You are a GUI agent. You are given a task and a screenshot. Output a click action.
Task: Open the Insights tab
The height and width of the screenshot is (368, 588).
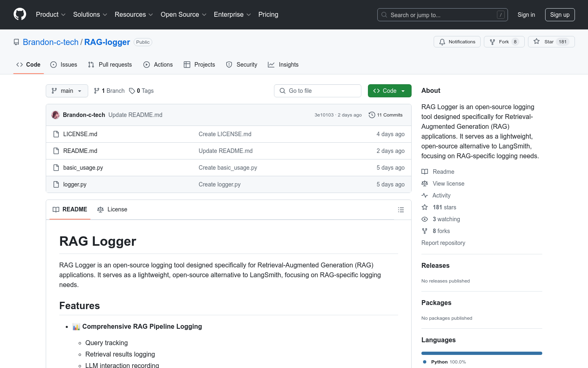pyautogui.click(x=283, y=65)
